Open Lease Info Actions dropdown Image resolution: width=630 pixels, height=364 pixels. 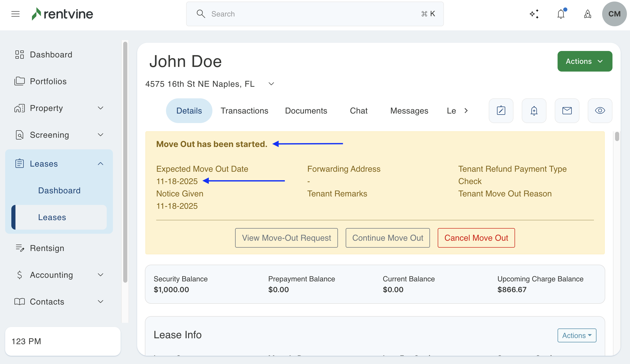(x=577, y=335)
